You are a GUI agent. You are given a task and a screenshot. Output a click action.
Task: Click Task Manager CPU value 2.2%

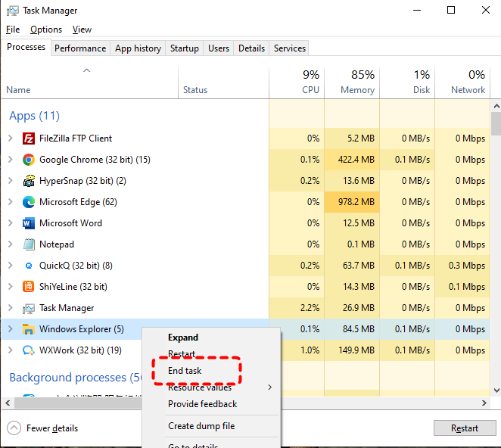(x=310, y=308)
